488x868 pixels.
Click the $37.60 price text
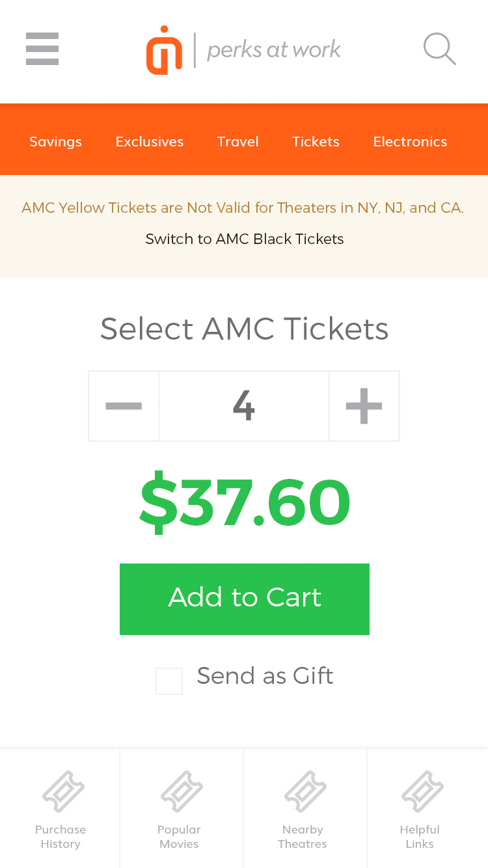click(x=245, y=503)
